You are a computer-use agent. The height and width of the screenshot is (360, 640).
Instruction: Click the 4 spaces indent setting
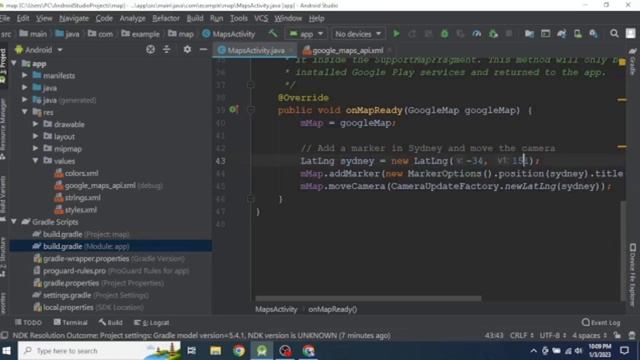tap(589, 335)
